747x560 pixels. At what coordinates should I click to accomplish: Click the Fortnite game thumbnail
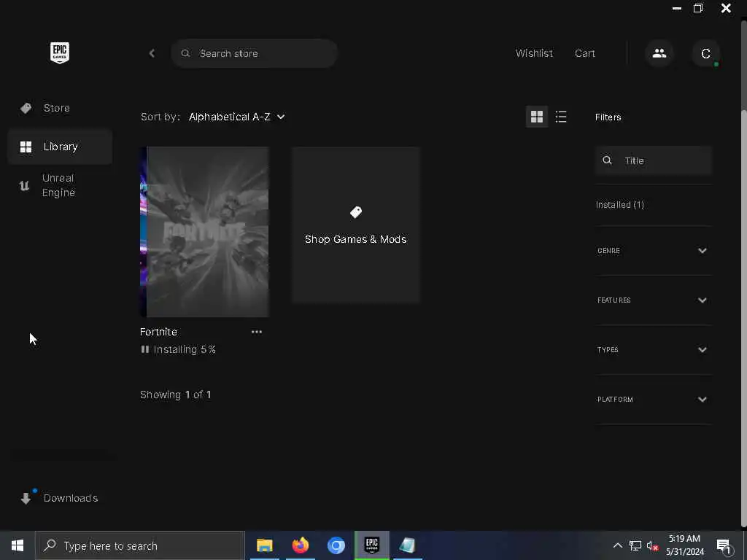coord(204,232)
